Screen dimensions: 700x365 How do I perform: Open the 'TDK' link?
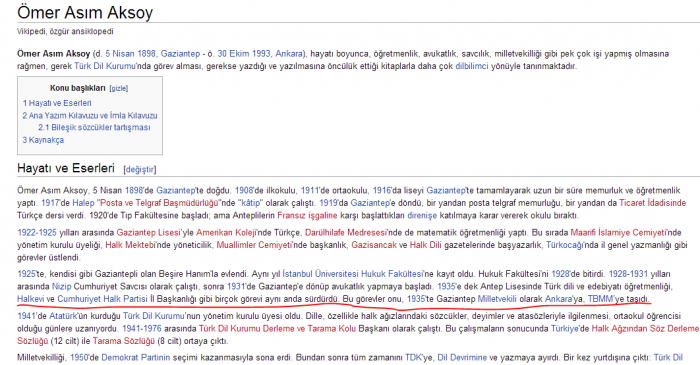pos(413,358)
